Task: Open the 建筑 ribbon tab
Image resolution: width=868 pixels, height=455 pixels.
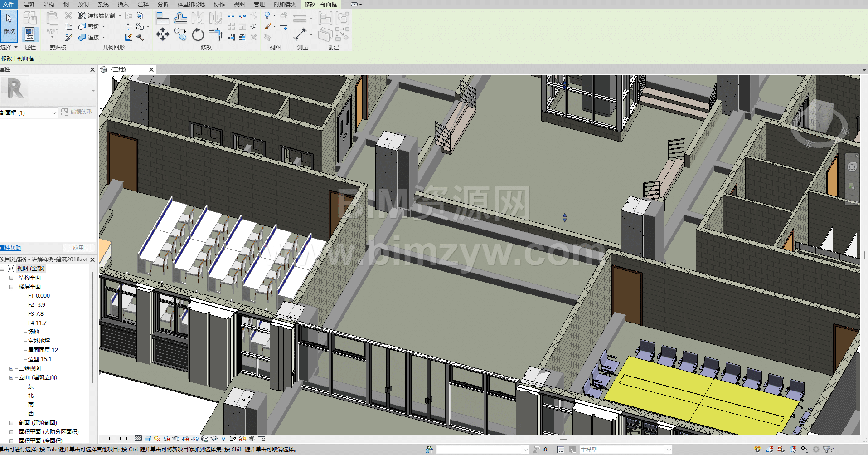Action: tap(29, 4)
